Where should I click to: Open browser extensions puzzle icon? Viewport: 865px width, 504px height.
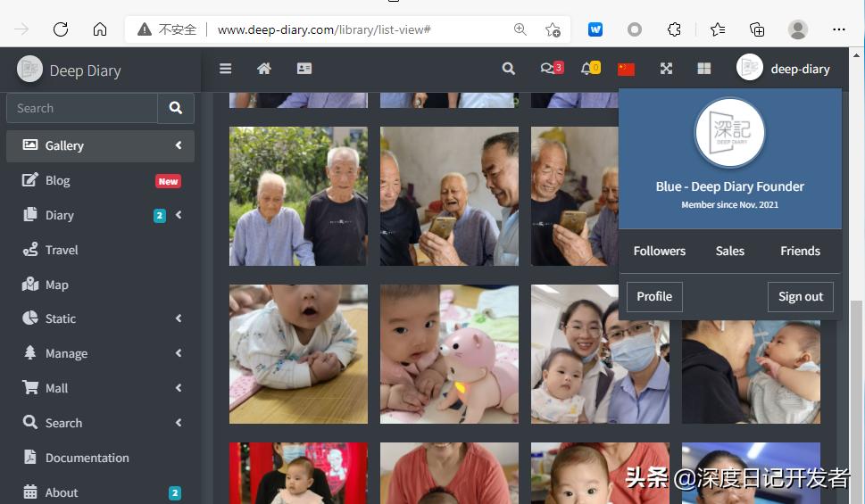tap(674, 29)
